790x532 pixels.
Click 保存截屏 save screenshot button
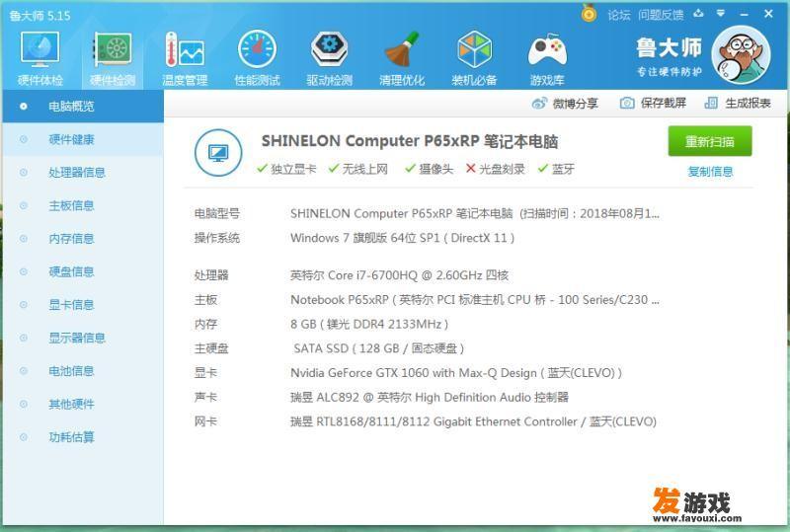pos(653,104)
